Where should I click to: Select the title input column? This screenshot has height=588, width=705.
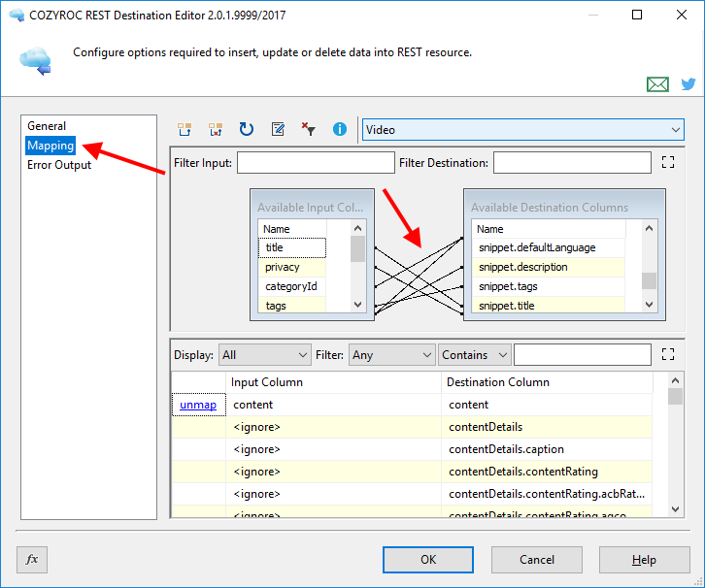coord(291,247)
